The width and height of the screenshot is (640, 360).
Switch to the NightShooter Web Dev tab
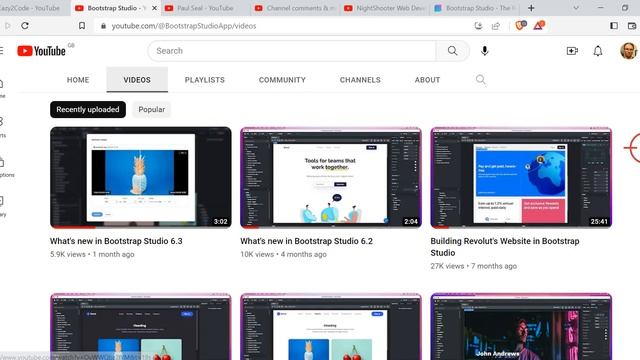click(385, 8)
